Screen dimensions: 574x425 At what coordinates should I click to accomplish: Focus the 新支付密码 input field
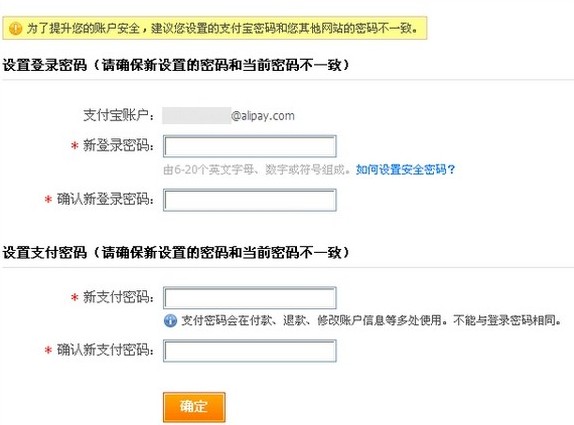(250, 298)
